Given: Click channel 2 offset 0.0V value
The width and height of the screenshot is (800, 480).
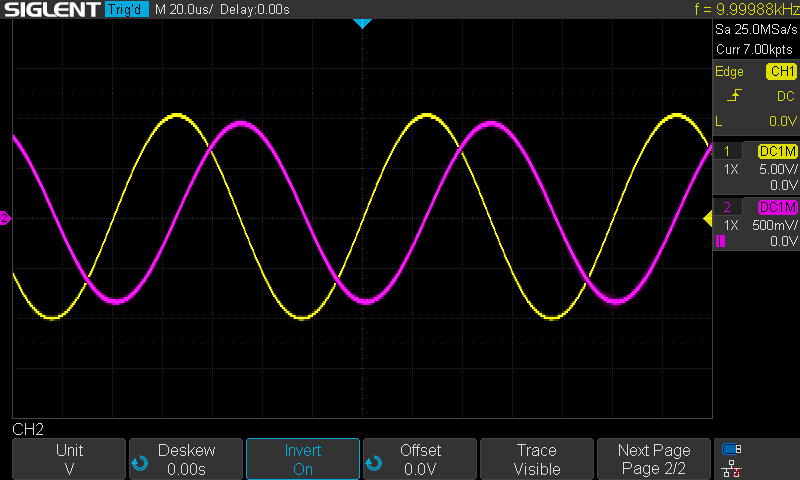Looking at the screenshot, I should 783,241.
